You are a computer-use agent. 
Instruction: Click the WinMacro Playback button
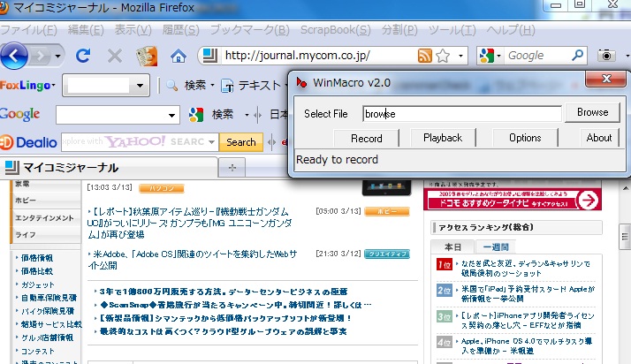443,138
